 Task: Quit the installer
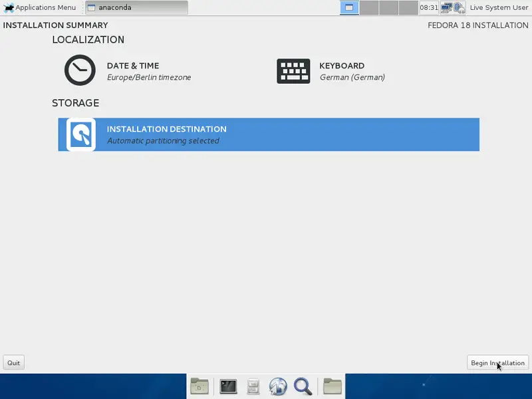[x=13, y=362]
